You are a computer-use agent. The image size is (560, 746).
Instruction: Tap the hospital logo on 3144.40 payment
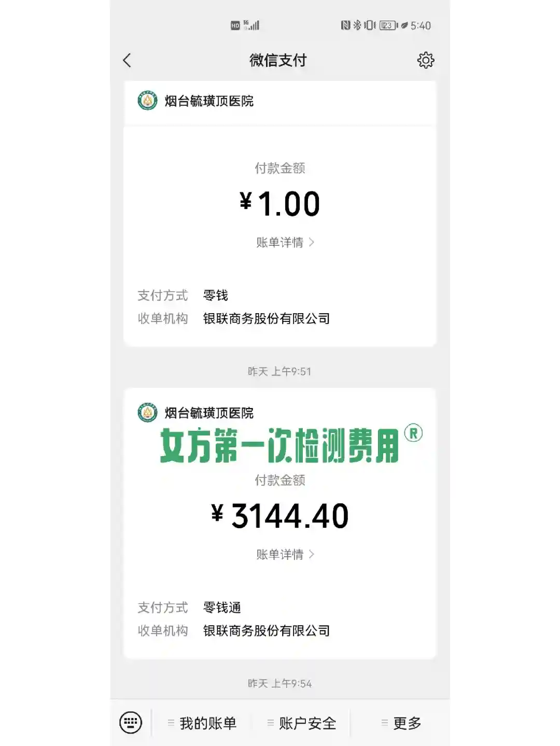[x=147, y=413]
